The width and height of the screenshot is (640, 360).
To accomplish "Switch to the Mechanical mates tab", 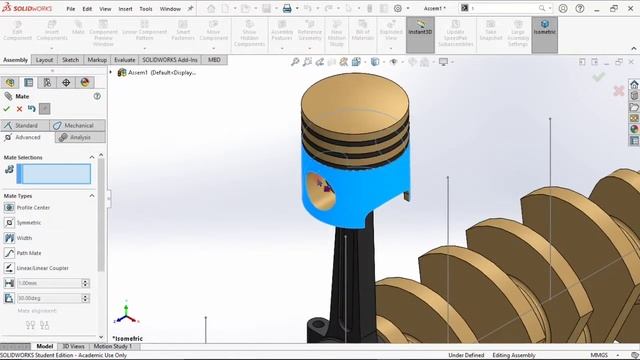I will 78,126.
